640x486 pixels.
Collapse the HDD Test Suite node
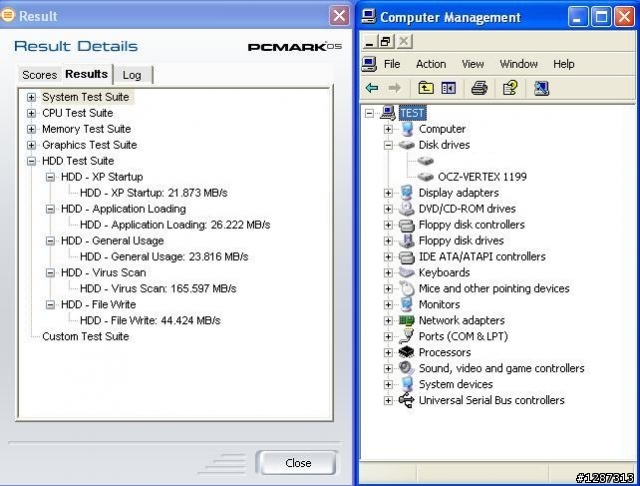(31, 161)
